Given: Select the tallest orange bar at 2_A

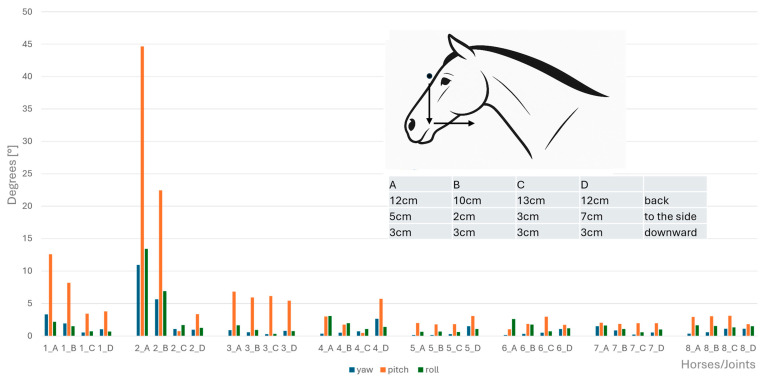Looking at the screenshot, I should point(142,191).
